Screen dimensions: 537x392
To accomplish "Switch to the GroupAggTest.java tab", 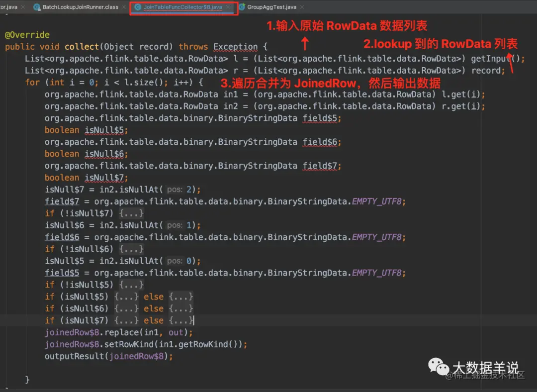I will (271, 7).
